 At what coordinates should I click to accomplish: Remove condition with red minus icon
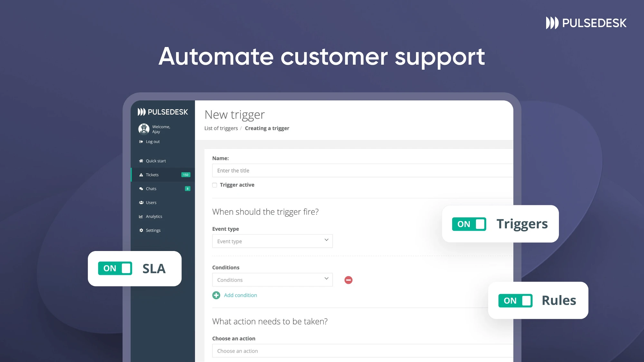348,280
